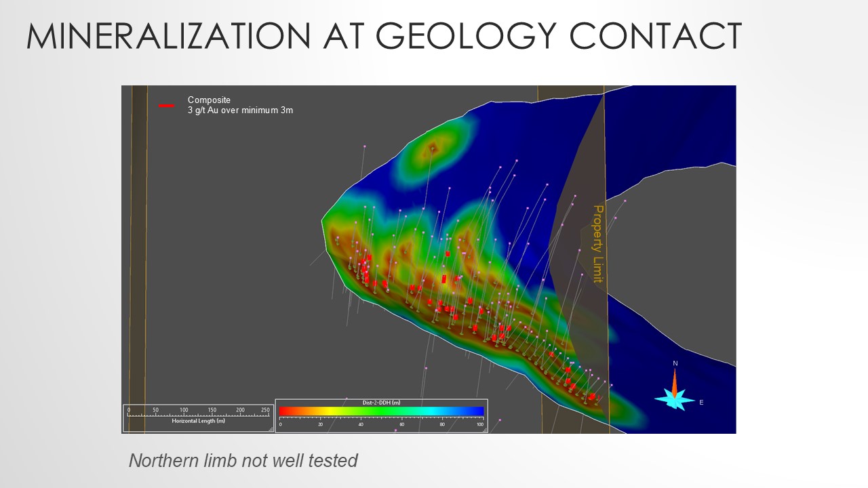Click the 100 tick label on color legend
Viewport: 868px width, 488px height.
[479, 424]
